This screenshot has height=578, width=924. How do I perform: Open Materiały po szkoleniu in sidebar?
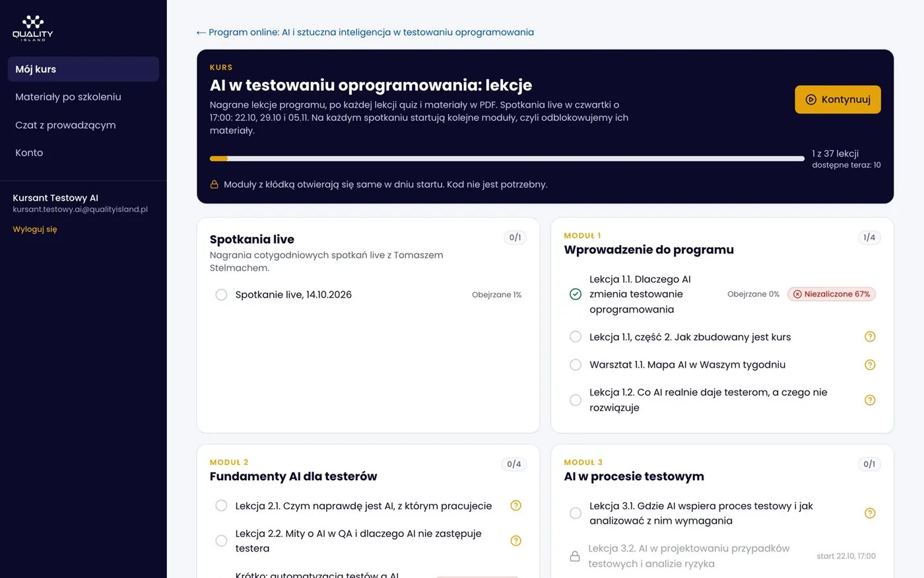tap(83, 96)
